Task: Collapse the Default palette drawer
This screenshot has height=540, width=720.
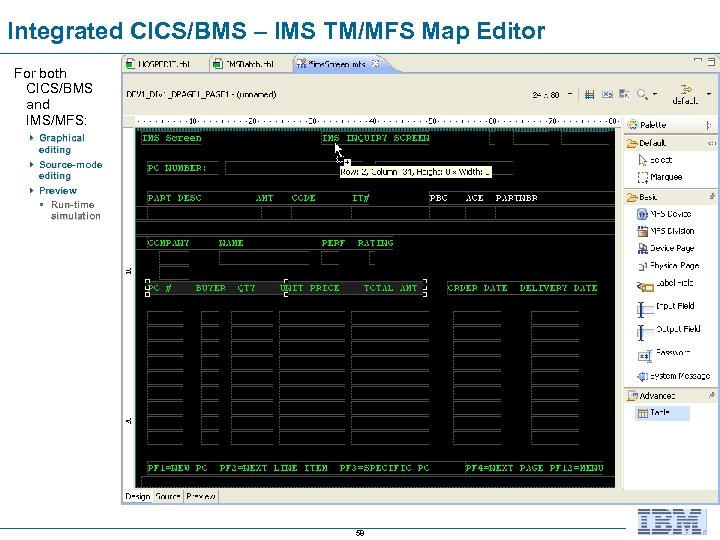Action: 646,143
